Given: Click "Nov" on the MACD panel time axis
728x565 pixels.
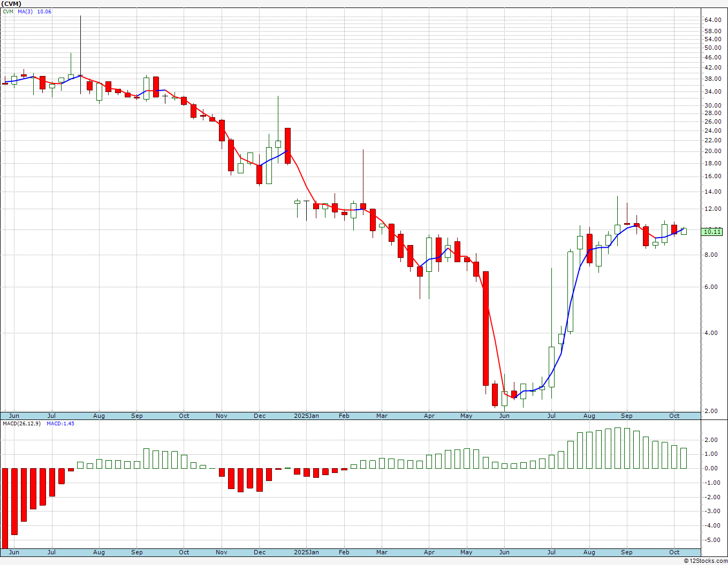Looking at the screenshot, I should point(222,552).
